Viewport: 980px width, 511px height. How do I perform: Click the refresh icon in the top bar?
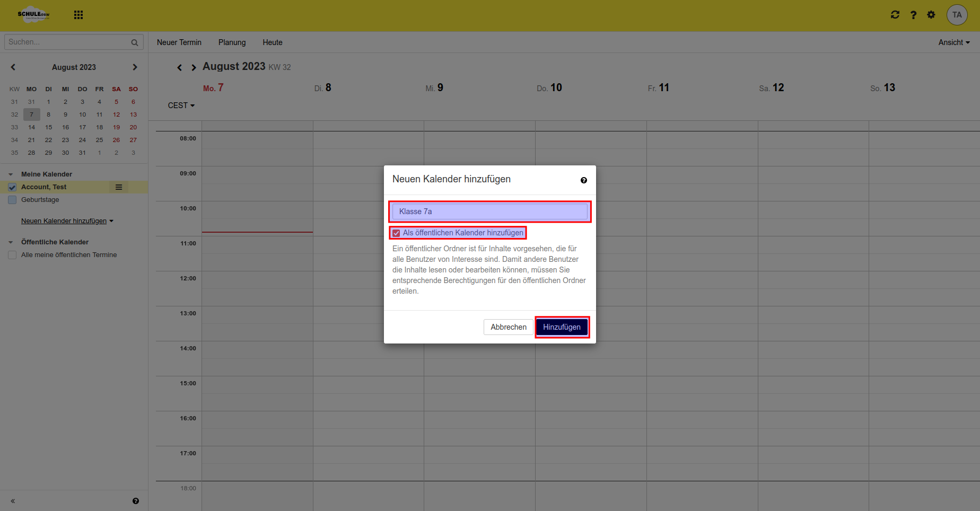coord(895,14)
